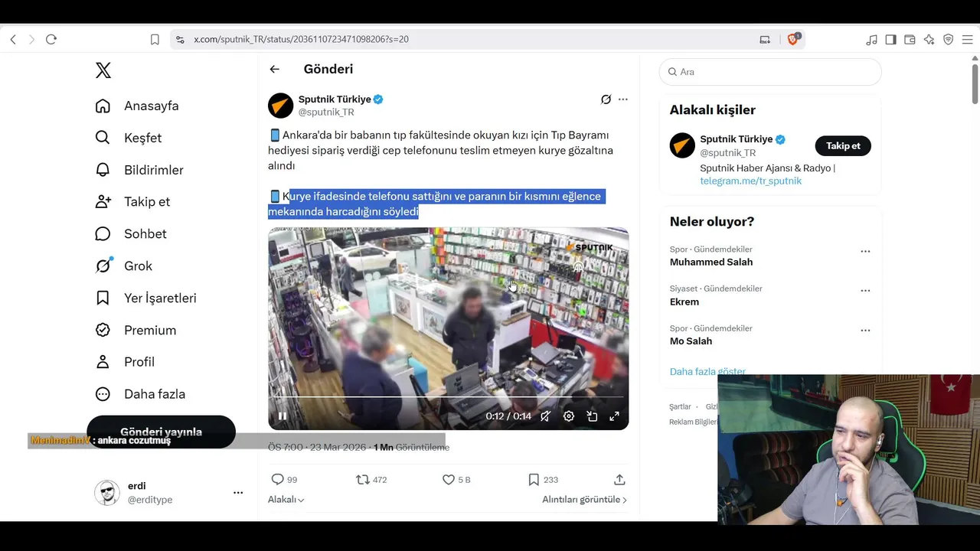Open more options for Mo Salah trend
980x551 pixels.
[865, 331]
